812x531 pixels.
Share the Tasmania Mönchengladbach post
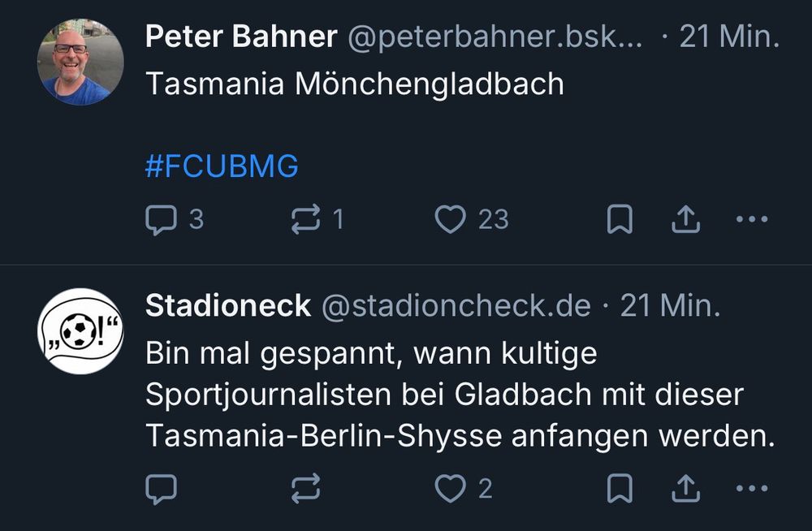(x=686, y=218)
